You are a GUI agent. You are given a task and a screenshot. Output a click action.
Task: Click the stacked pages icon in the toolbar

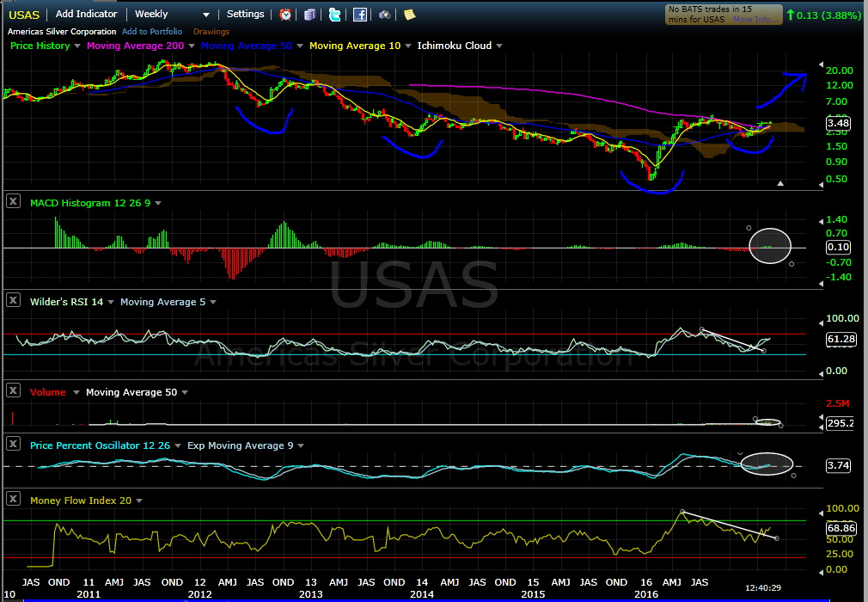[310, 15]
